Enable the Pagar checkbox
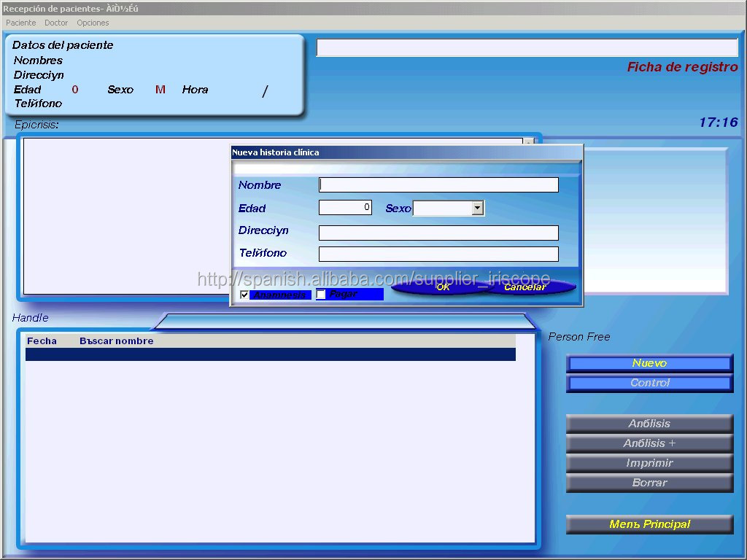Screen dimensions: 747x560 click(321, 295)
